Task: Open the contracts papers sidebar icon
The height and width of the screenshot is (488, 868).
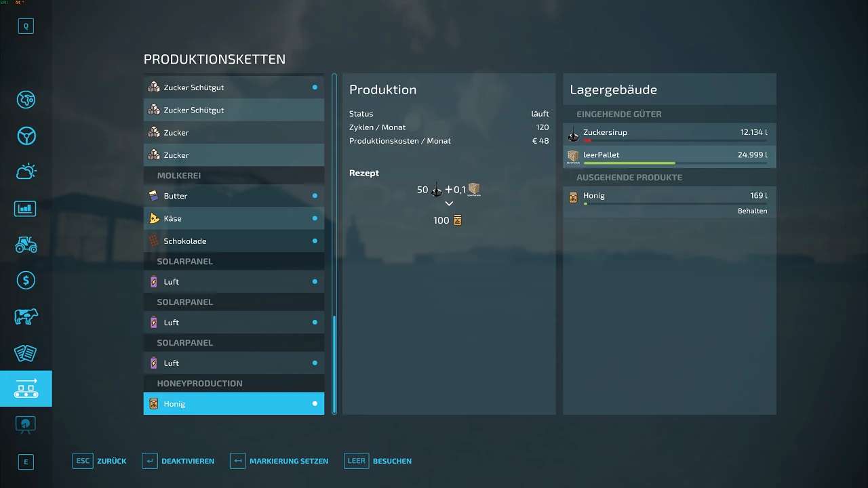Action: [x=26, y=352]
